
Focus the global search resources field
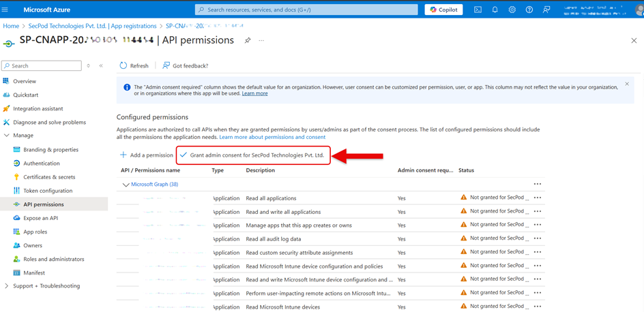pyautogui.click(x=306, y=10)
